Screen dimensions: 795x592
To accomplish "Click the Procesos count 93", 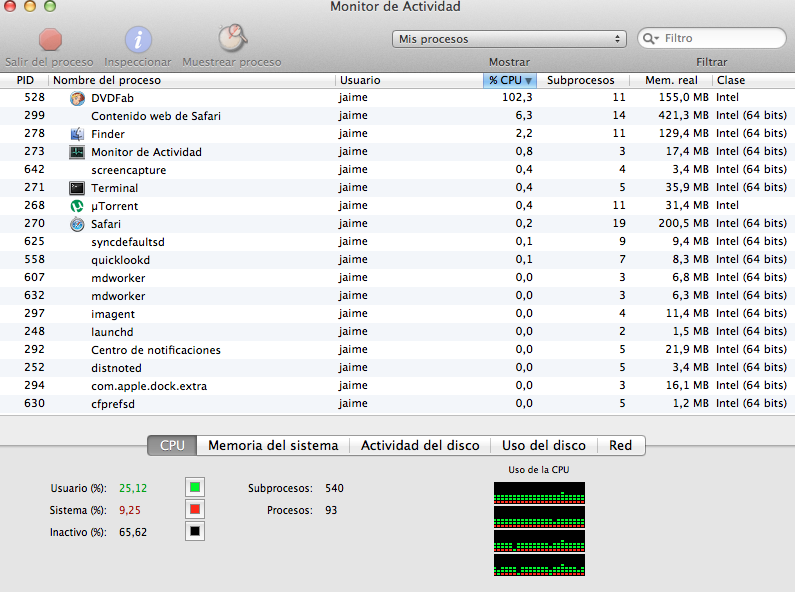I will coord(331,510).
